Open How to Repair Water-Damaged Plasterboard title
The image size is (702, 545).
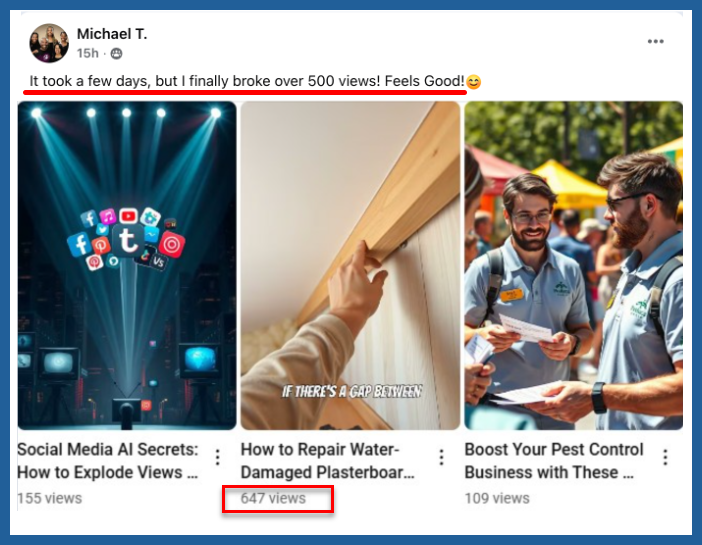328,461
